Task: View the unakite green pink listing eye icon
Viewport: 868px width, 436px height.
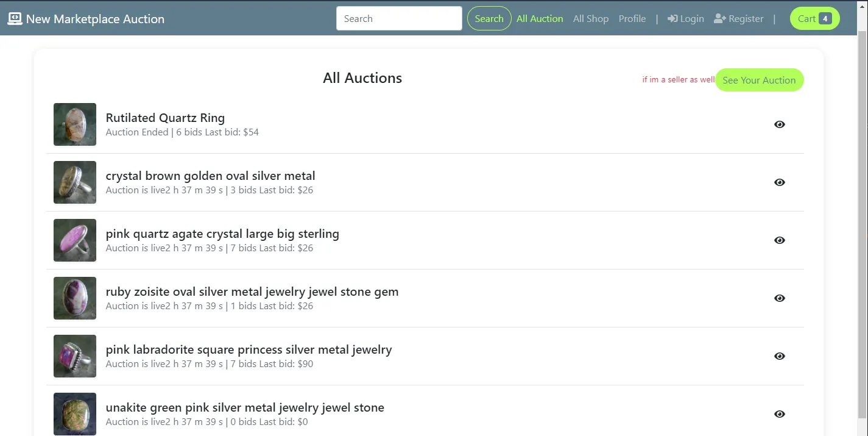Action: tap(779, 413)
